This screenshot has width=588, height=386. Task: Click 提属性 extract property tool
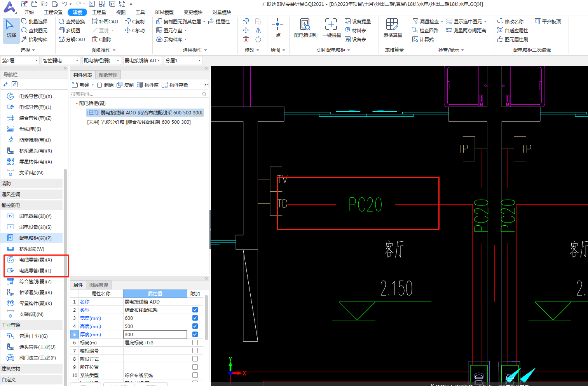coord(219,21)
